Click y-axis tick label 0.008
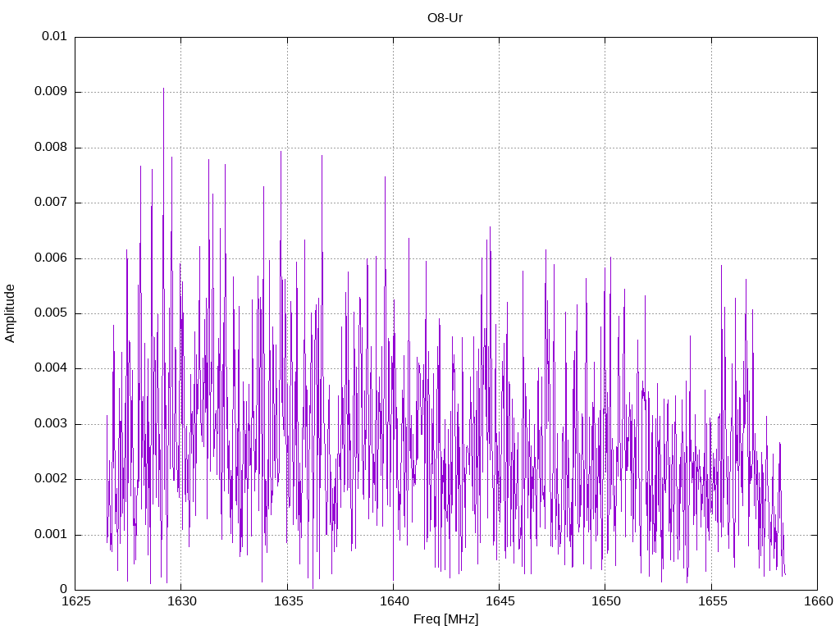Viewport: 840px width, 630px height. pyautogui.click(x=50, y=147)
